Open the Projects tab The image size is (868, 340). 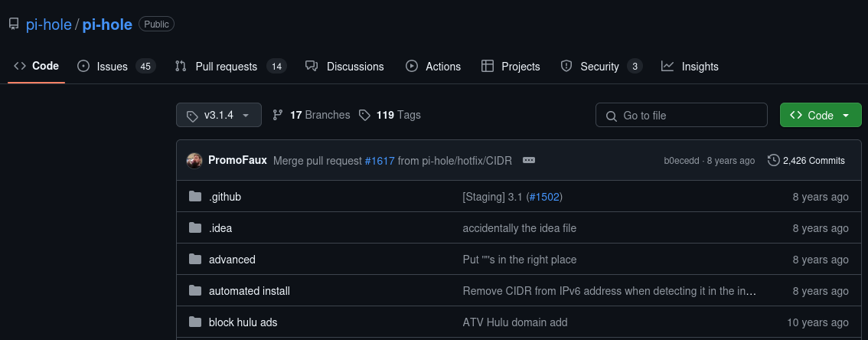[x=511, y=67]
